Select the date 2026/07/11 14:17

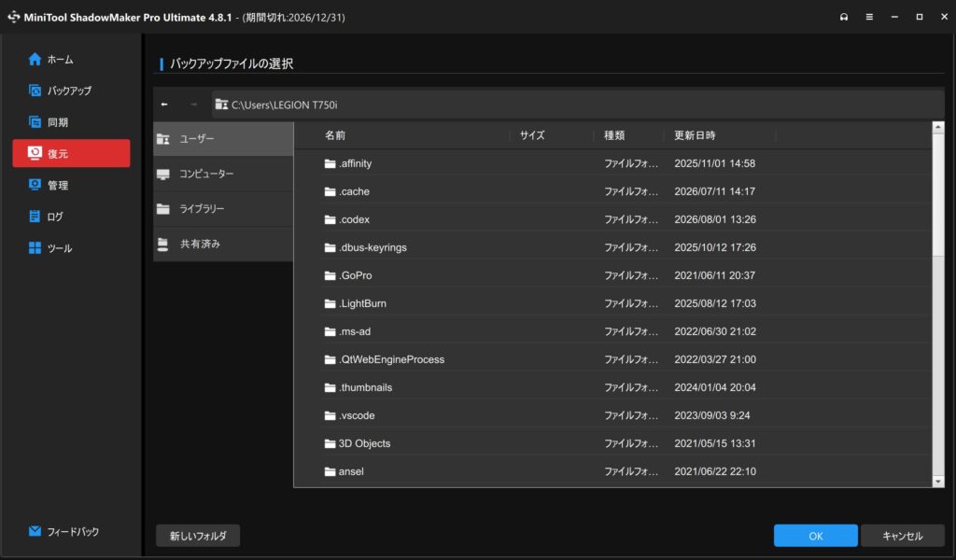(x=714, y=191)
